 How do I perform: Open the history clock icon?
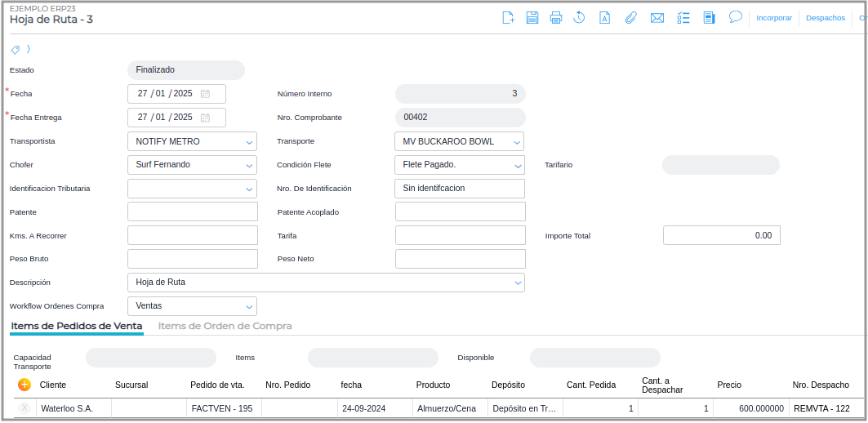tap(579, 18)
